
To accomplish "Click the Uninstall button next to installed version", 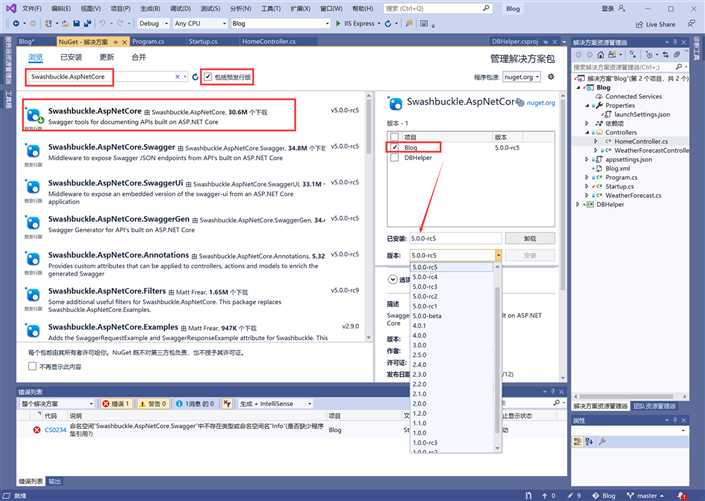I will click(530, 238).
